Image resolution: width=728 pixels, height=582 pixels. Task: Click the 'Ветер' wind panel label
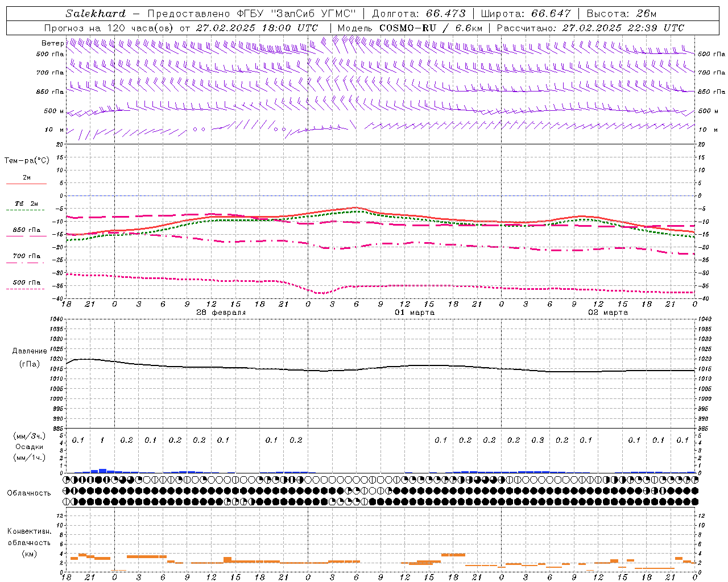point(52,43)
